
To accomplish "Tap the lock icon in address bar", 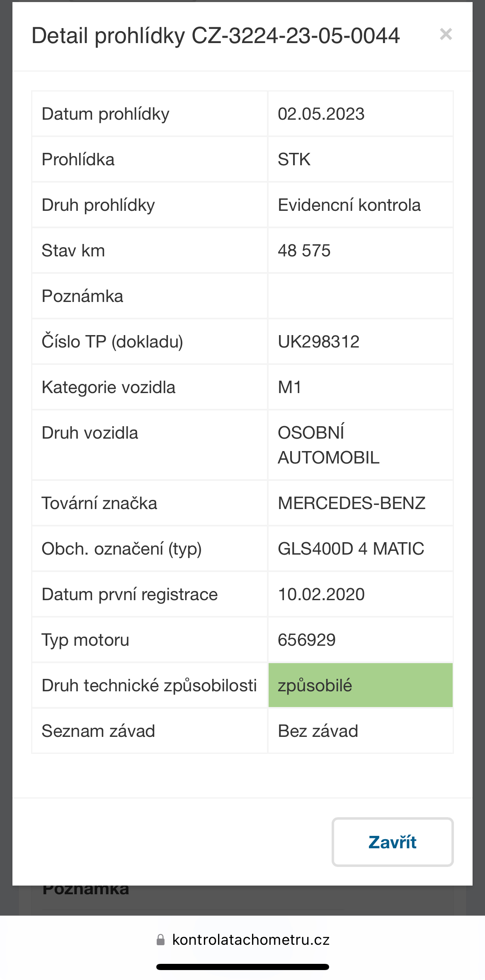I will (x=160, y=939).
